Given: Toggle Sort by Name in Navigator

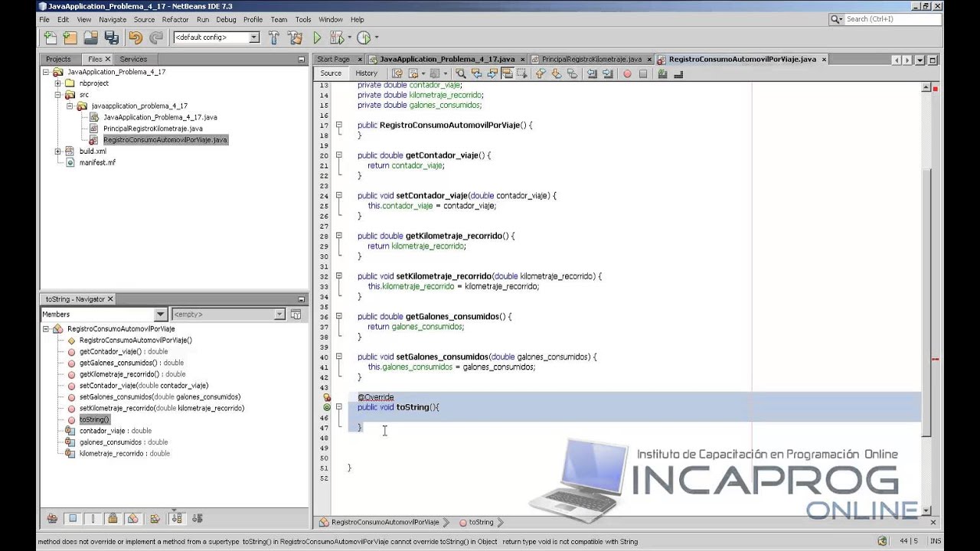Looking at the screenshot, I should coord(177,518).
